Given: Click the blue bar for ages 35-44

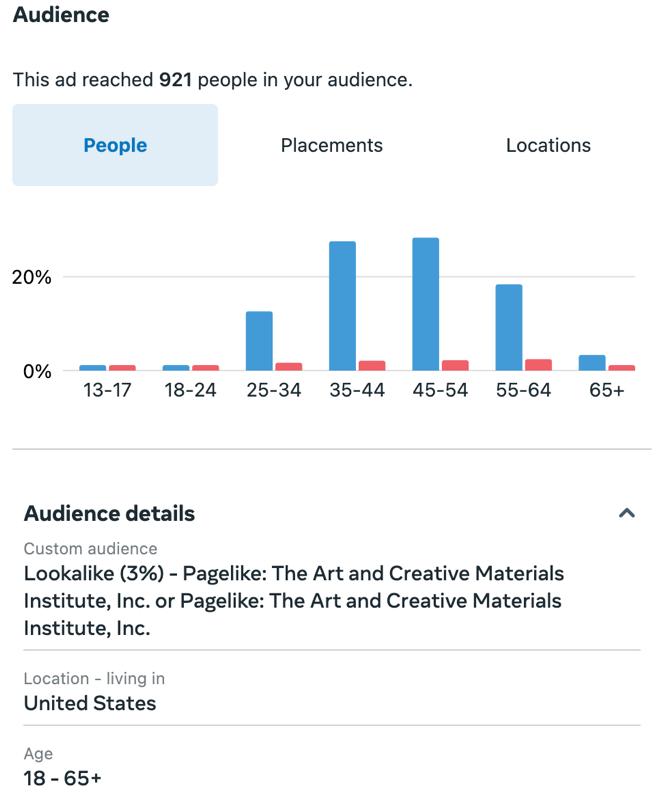Looking at the screenshot, I should pyautogui.click(x=342, y=305).
